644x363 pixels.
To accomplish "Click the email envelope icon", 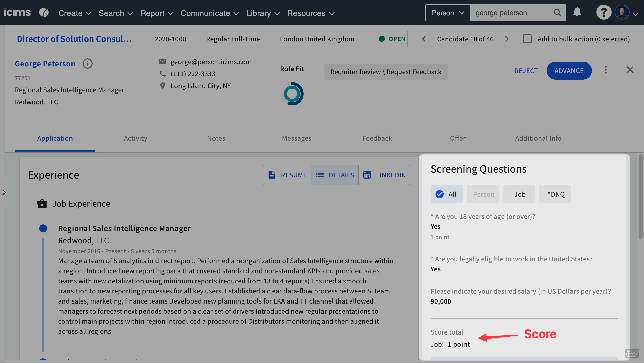I will 163,62.
